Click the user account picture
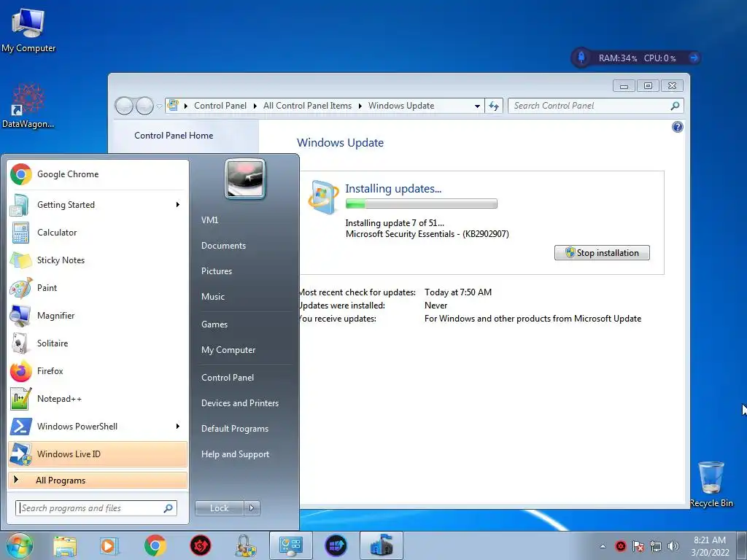Image resolution: width=747 pixels, height=560 pixels. 245,179
